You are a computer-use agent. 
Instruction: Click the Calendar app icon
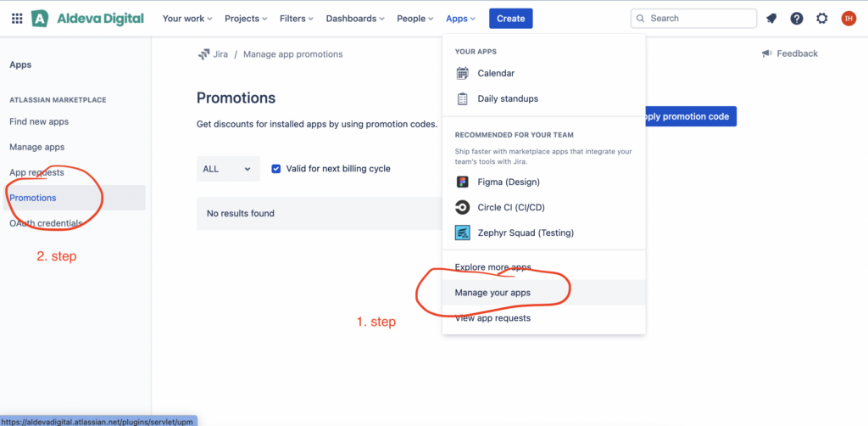tap(462, 73)
